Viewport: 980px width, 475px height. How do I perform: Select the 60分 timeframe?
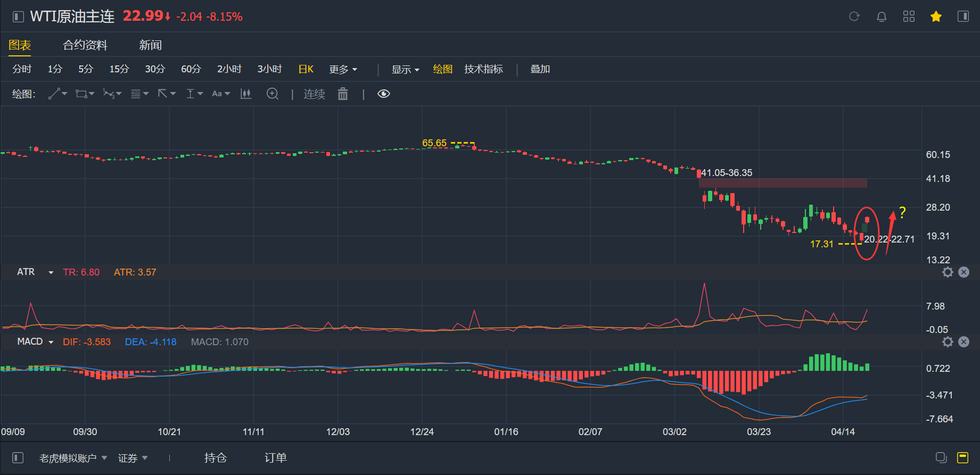[x=191, y=70]
